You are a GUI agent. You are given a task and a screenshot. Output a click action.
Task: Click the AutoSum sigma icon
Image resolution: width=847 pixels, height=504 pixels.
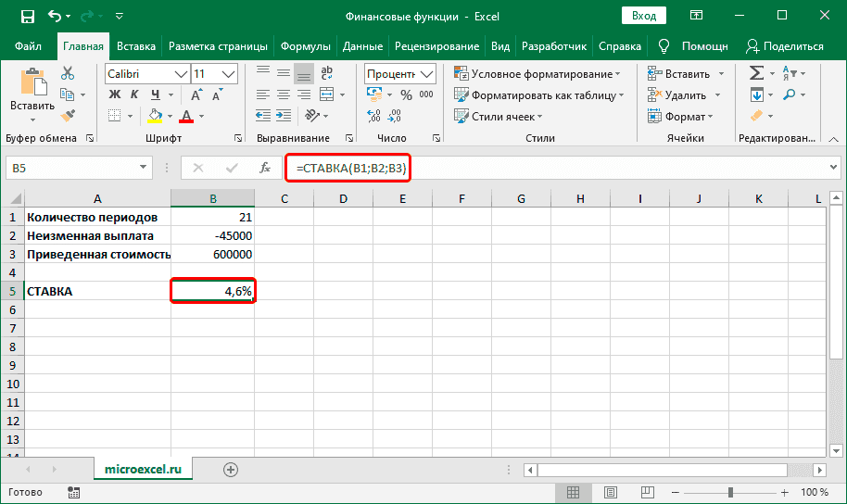click(x=756, y=73)
